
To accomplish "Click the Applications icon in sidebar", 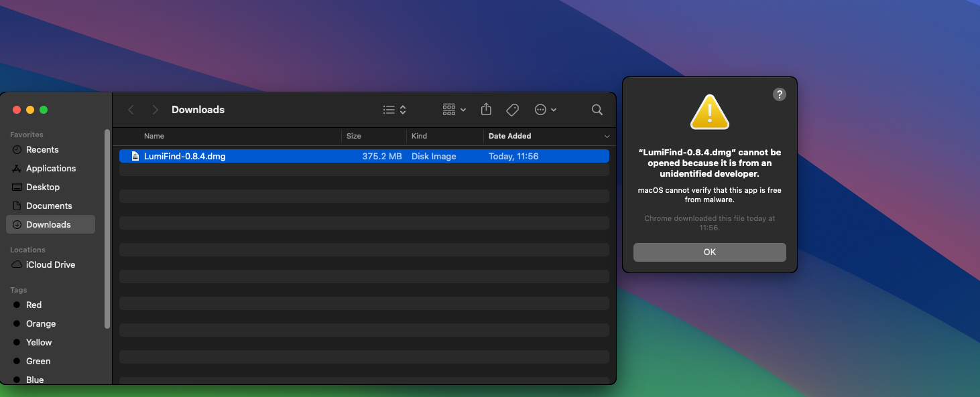I will pos(17,168).
